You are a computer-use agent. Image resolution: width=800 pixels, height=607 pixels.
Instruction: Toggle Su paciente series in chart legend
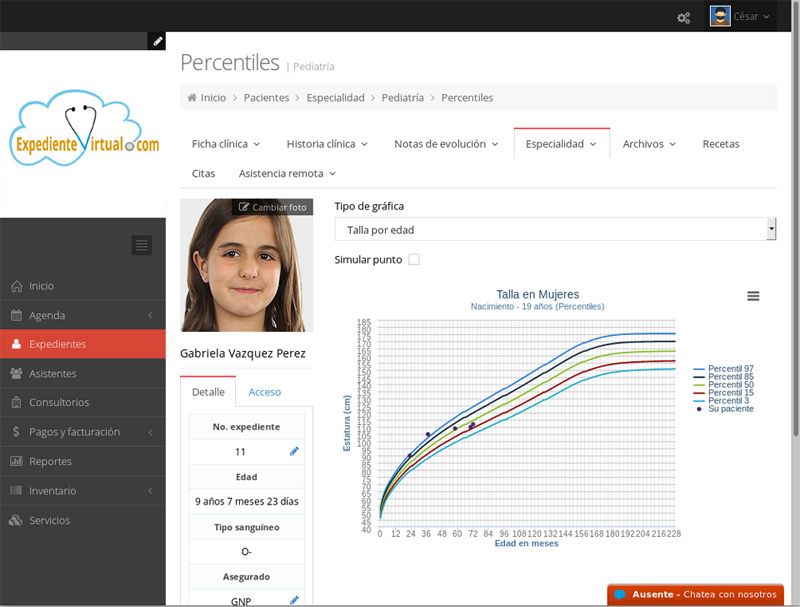coord(730,409)
